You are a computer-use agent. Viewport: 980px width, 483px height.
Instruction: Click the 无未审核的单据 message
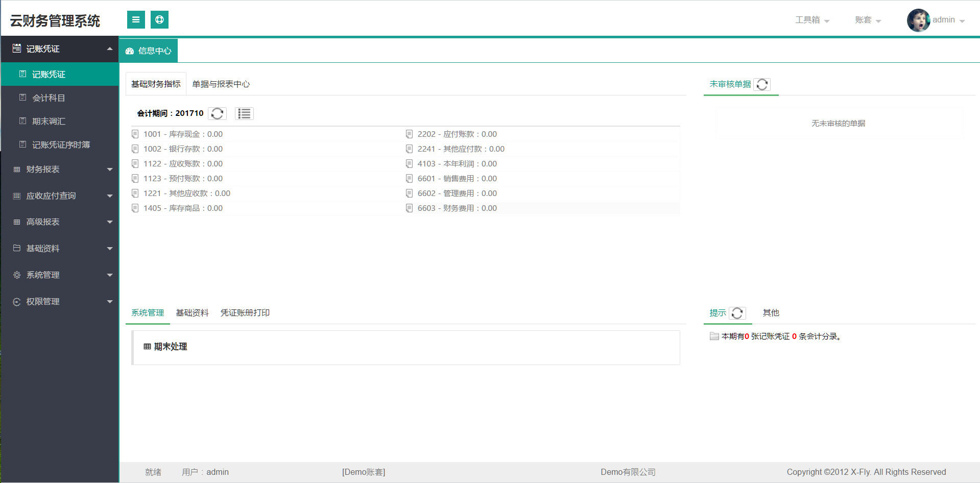point(838,124)
